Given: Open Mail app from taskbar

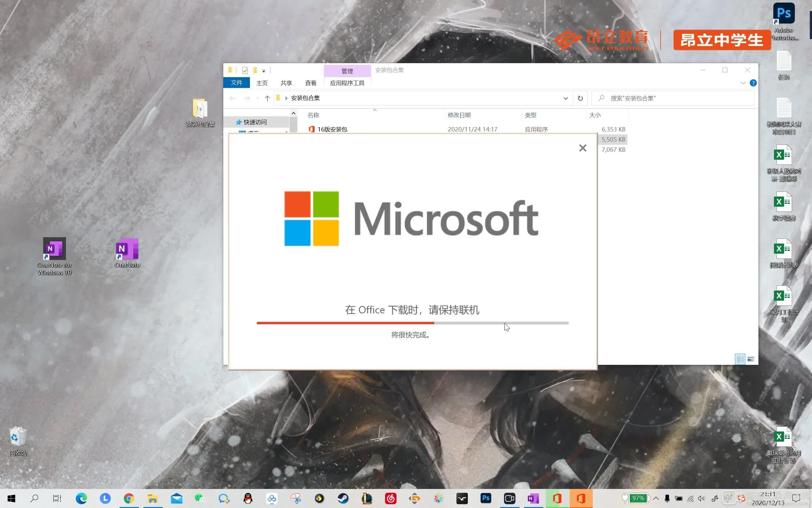Looking at the screenshot, I should (x=176, y=498).
